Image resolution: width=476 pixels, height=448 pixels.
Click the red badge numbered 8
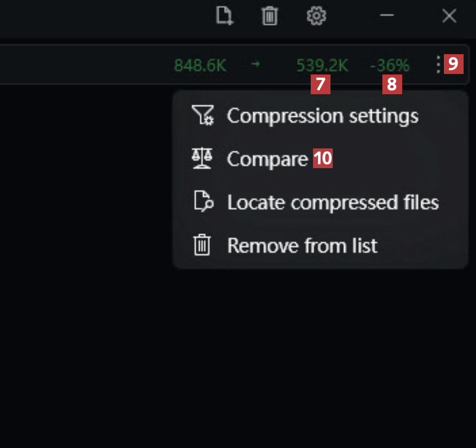point(392,85)
